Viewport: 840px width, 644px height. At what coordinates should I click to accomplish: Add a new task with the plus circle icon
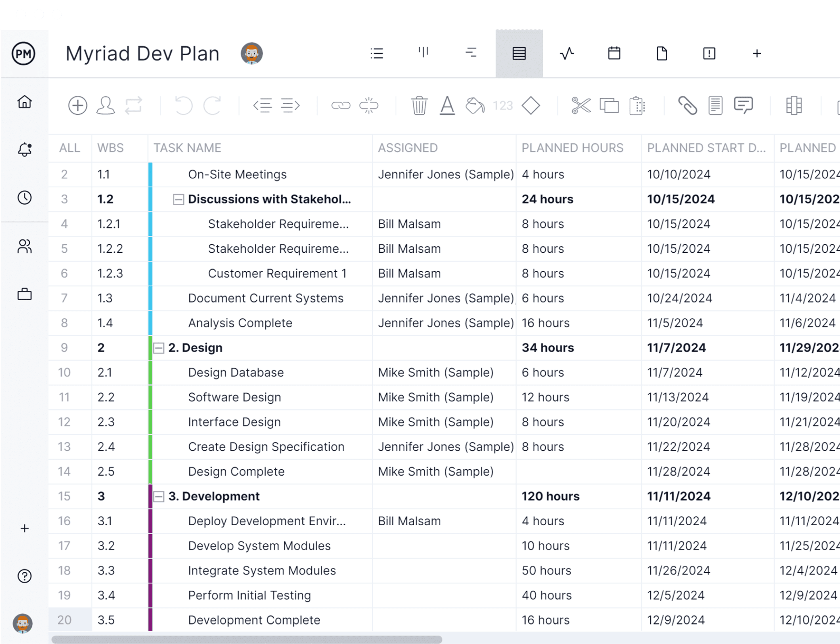(x=78, y=106)
